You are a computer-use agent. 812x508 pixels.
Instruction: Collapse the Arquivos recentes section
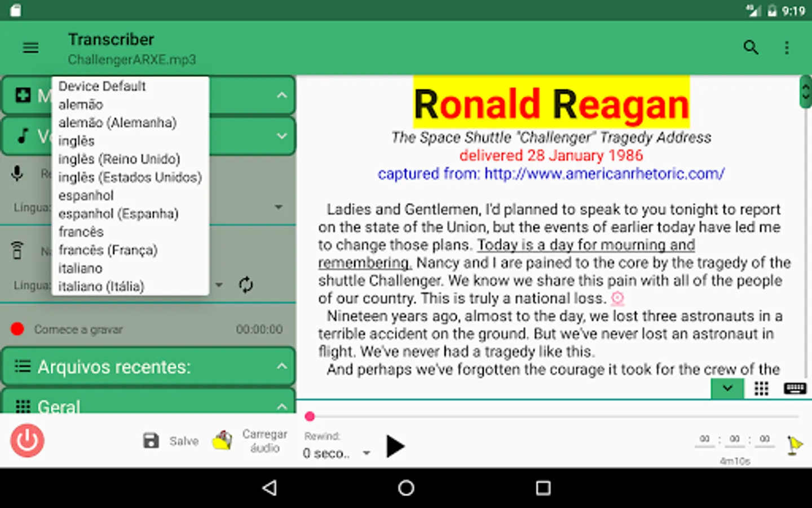click(281, 366)
